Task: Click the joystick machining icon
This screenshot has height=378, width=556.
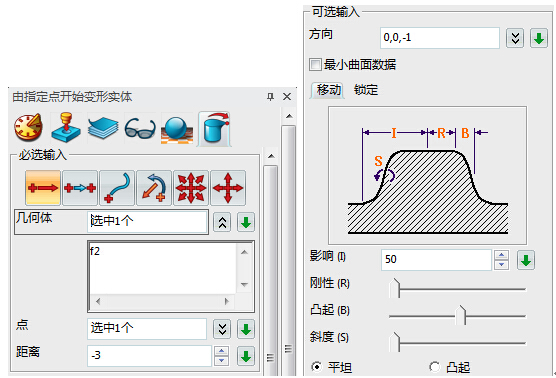Action: point(66,128)
